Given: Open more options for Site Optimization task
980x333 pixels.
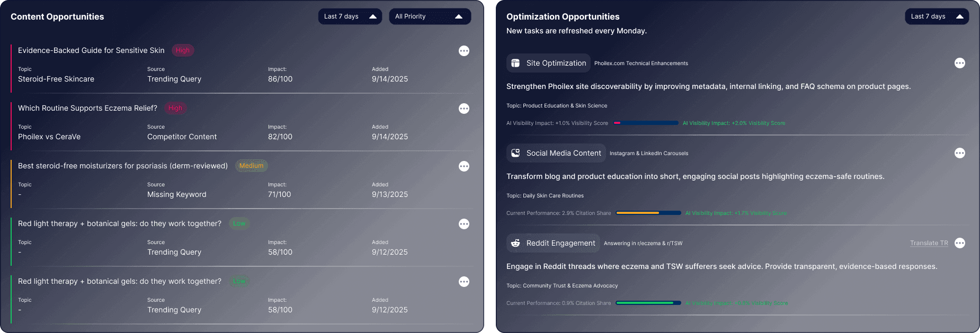Looking at the screenshot, I should coord(960,63).
